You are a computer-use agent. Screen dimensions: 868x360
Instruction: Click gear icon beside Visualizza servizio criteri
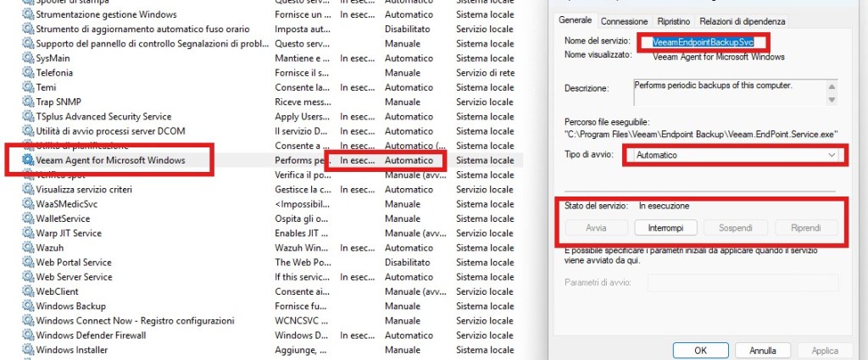tap(28, 189)
